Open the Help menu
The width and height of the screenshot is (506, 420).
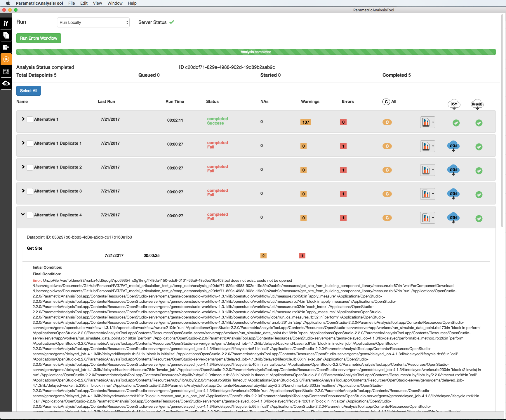[132, 3]
